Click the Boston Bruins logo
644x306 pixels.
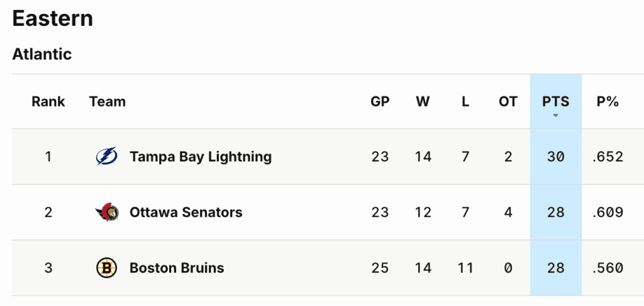coord(106,268)
